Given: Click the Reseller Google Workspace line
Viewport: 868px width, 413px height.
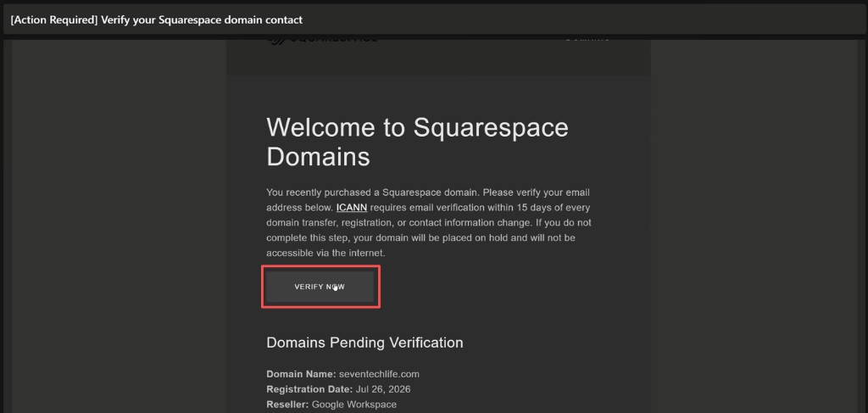Looking at the screenshot, I should click(x=331, y=405).
